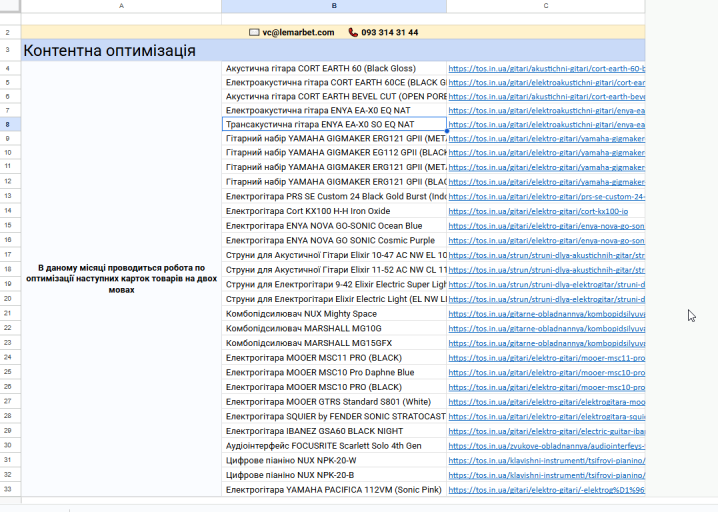The width and height of the screenshot is (718, 512).
Task: Select cell Комбопідсилювач MARSHALL MG15GFX
Action: [334, 343]
